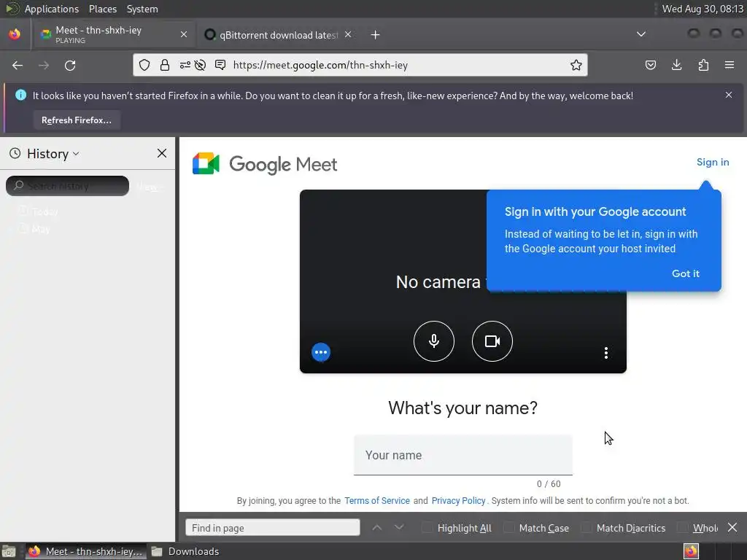Open the Privacy Policy link

pyautogui.click(x=458, y=500)
